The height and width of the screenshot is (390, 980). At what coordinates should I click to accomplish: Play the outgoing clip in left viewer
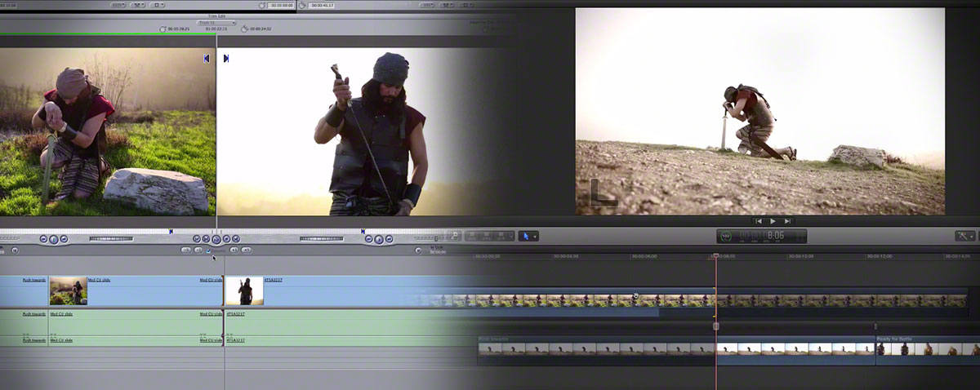tap(54, 239)
